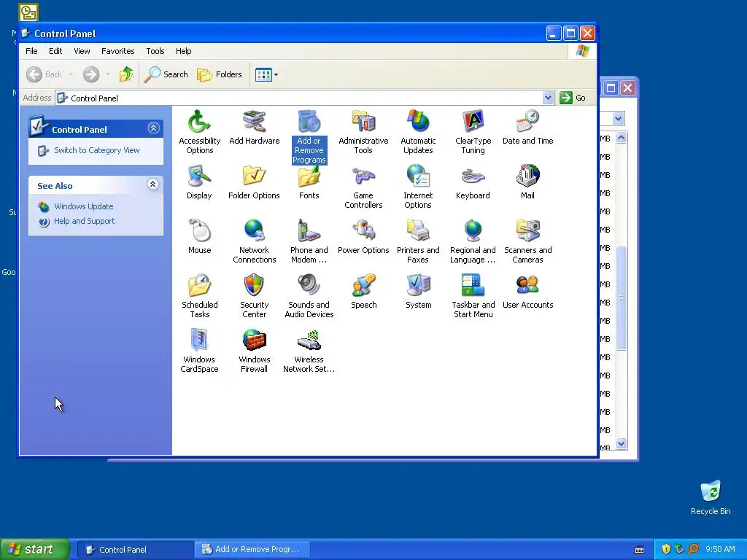This screenshot has width=747, height=560.
Task: Open Windows CardSpace
Action: click(x=199, y=351)
